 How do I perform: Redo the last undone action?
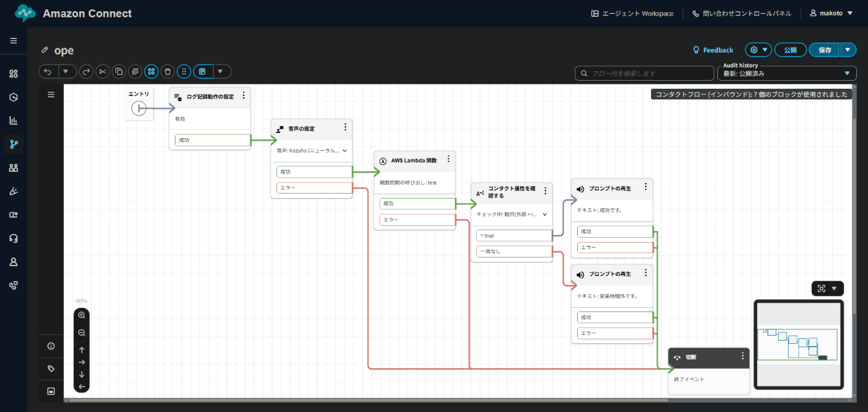click(x=87, y=72)
